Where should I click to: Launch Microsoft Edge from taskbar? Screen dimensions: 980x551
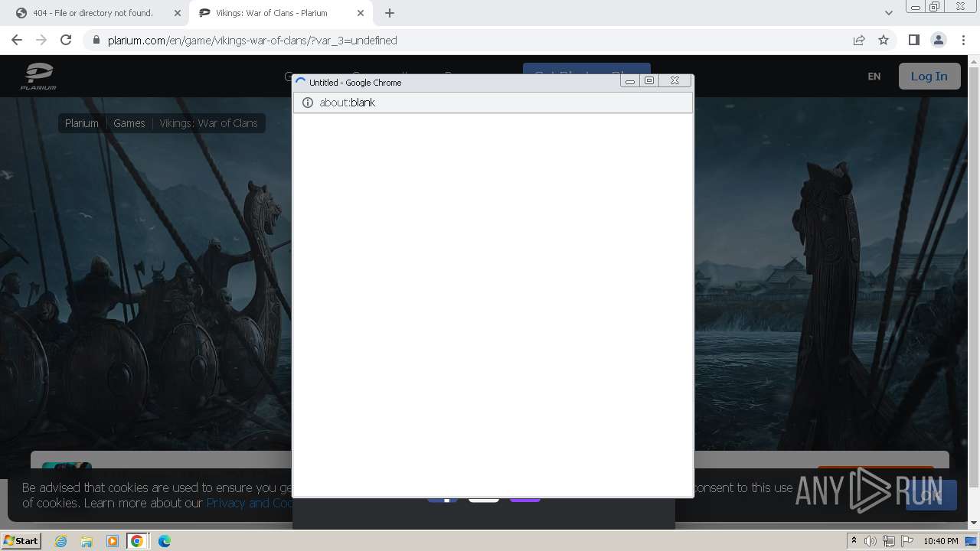[164, 541]
